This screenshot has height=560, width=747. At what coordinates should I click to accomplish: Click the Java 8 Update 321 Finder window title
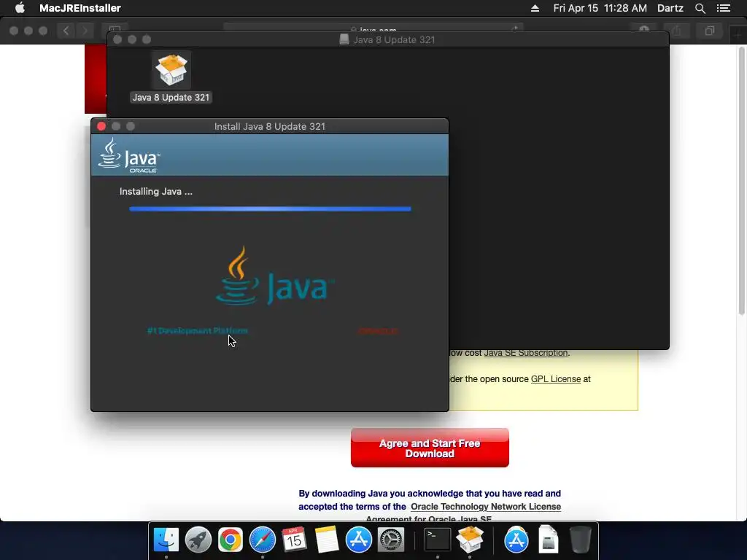tap(394, 39)
